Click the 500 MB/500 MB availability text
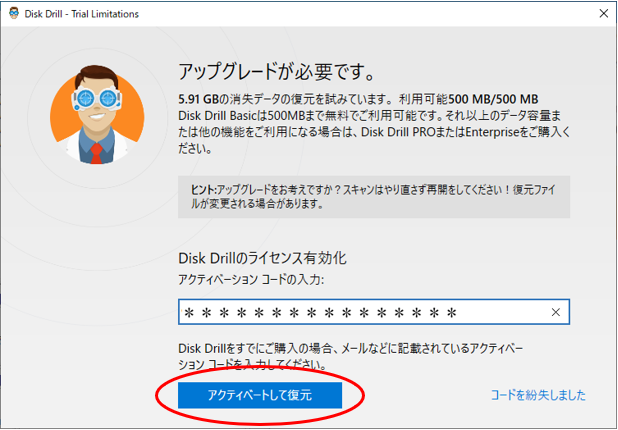The image size is (618, 430). [493, 99]
